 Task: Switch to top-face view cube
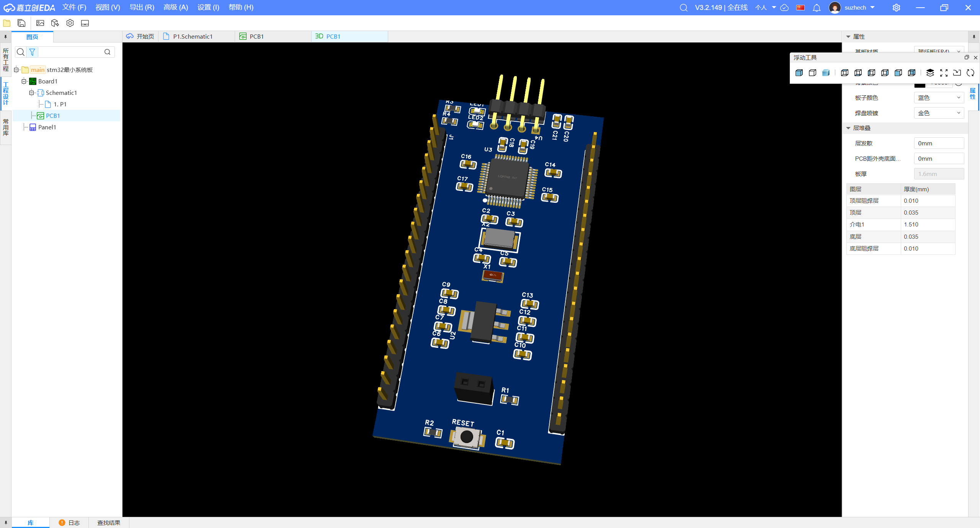pos(844,73)
